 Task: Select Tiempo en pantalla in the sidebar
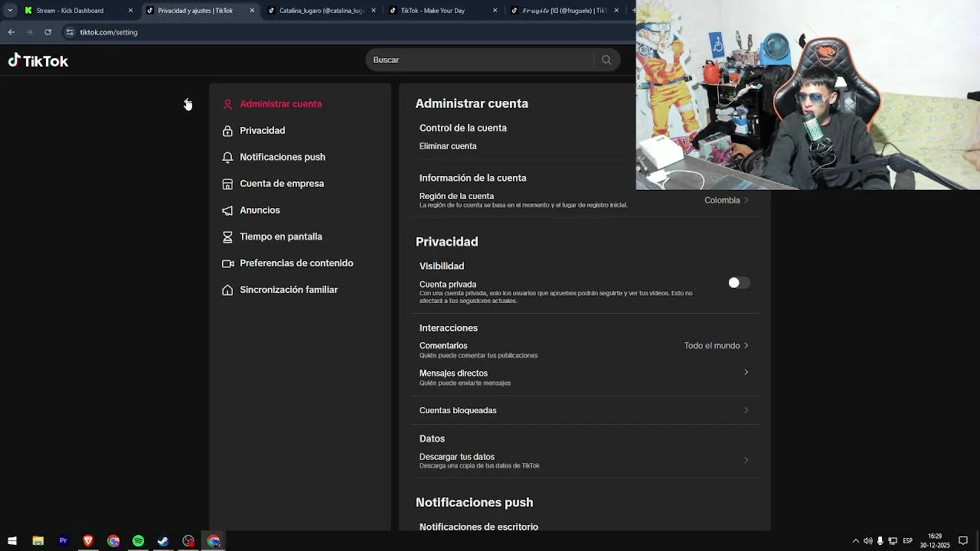281,236
